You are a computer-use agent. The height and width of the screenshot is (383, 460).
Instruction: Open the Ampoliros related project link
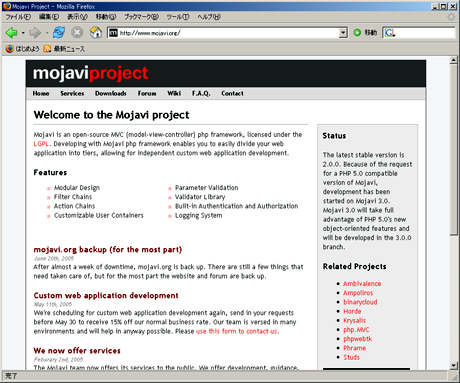[358, 293]
